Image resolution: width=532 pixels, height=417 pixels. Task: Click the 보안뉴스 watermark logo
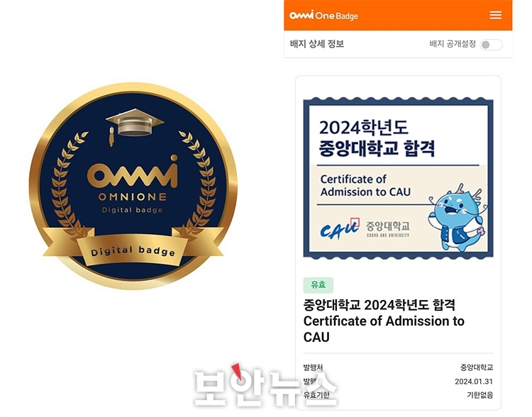265,386
